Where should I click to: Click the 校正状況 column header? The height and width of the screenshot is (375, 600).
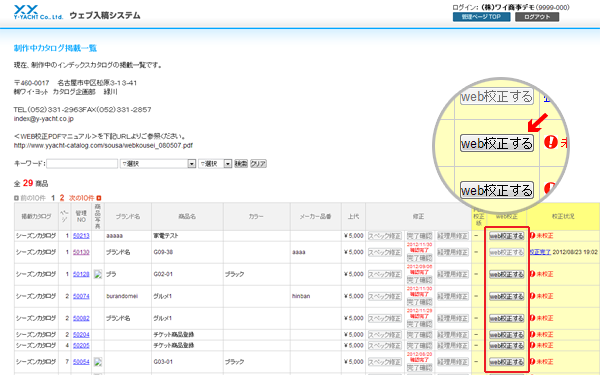(563, 217)
